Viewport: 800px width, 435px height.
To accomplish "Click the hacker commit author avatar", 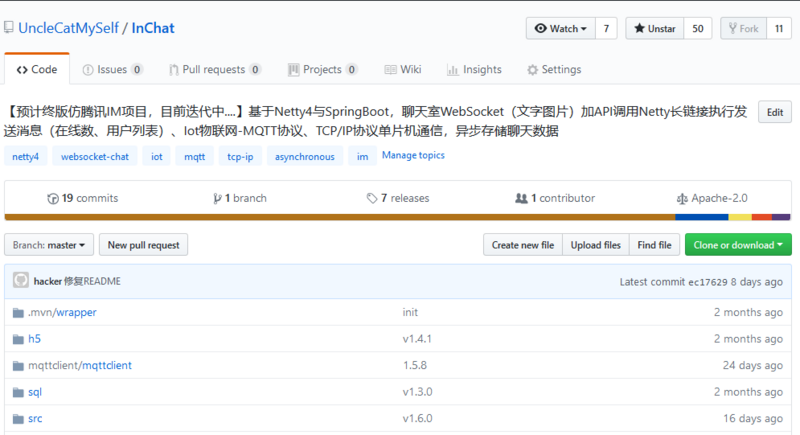I will click(21, 280).
